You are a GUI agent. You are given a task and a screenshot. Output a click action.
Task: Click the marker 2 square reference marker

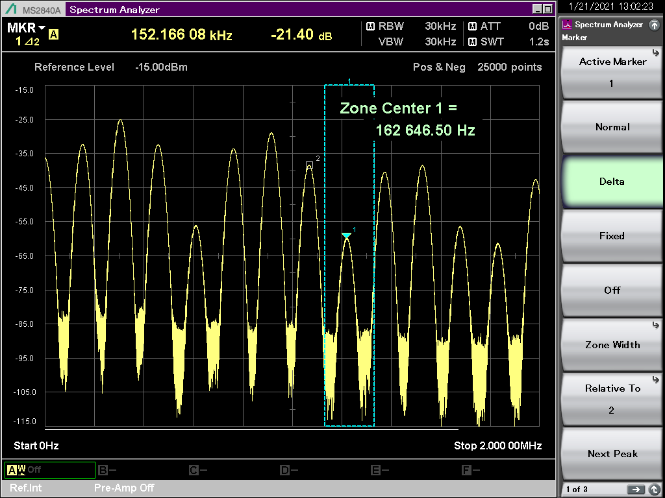pyautogui.click(x=310, y=165)
